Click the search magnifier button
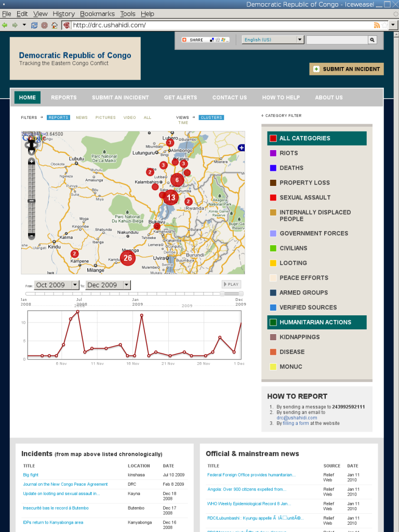Viewport: 399px width, 532px height. tap(373, 40)
